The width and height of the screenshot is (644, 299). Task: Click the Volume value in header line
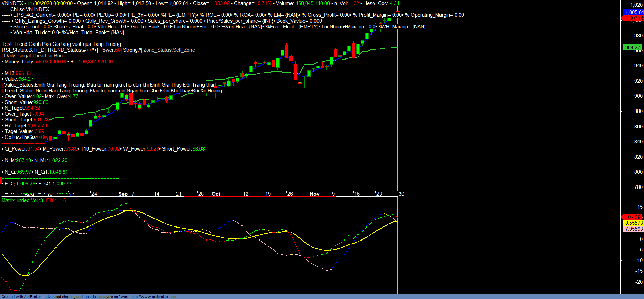coord(312,3)
